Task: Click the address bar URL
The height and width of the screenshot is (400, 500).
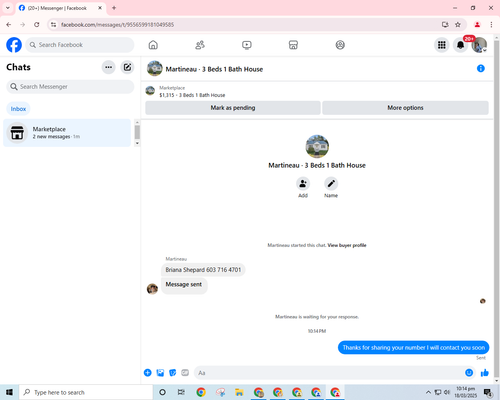Action: (117, 25)
